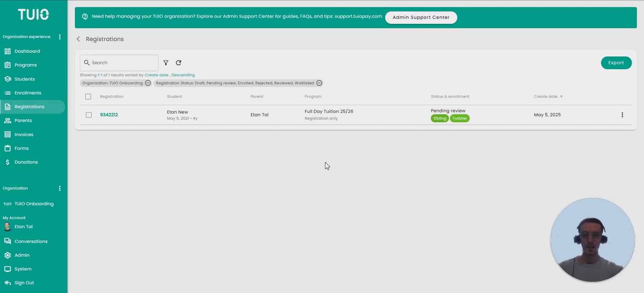644x293 pixels.
Task: Click the webcam video thumbnail
Action: 592,240
